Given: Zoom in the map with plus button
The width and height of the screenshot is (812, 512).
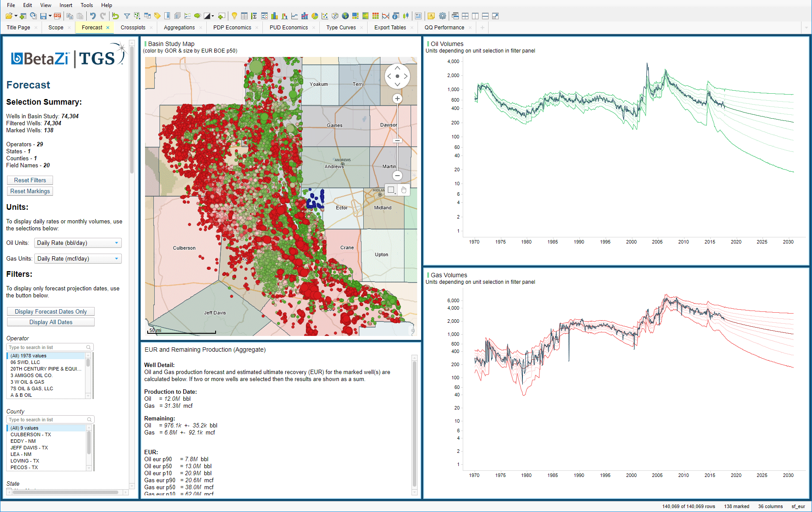Looking at the screenshot, I should coord(397,99).
